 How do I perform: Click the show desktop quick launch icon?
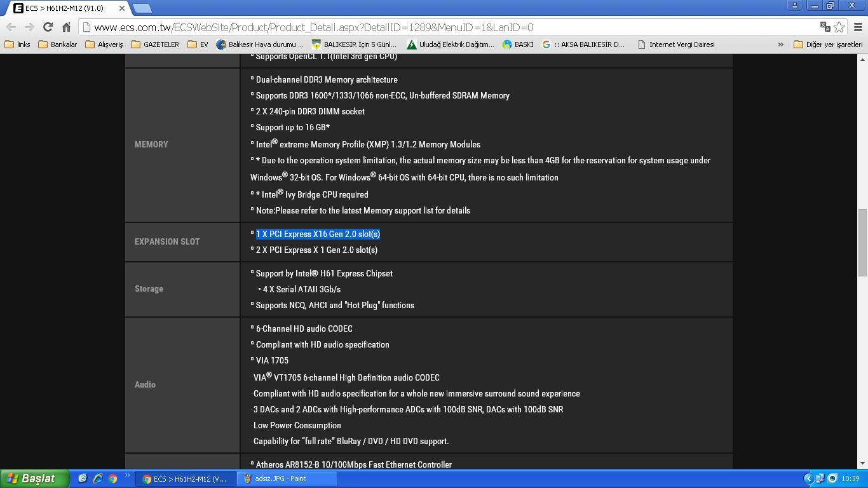[83, 478]
